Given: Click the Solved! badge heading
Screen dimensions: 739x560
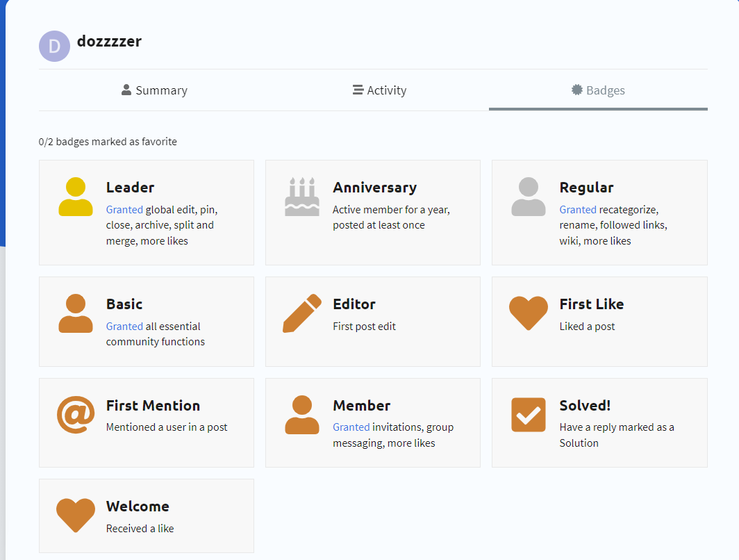Looking at the screenshot, I should 585,406.
